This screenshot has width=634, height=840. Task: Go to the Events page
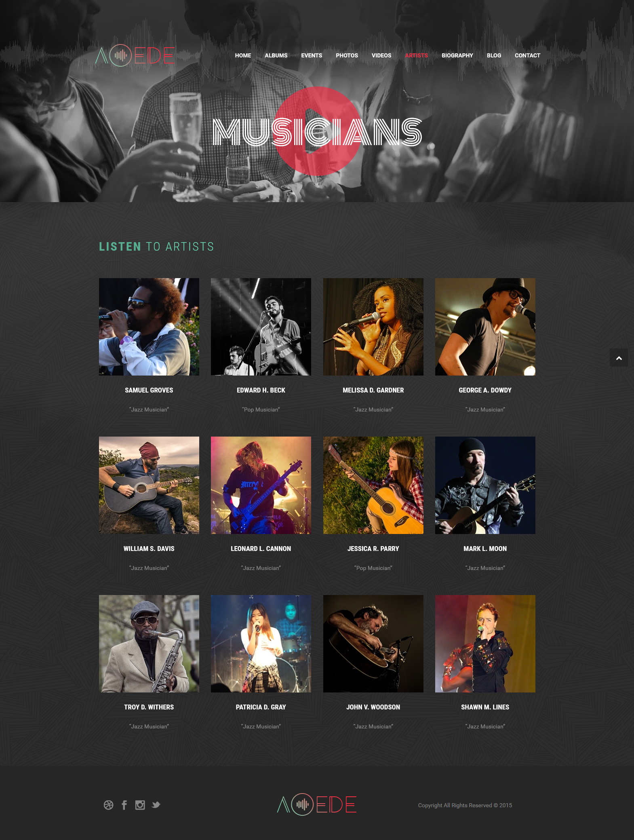coord(312,55)
